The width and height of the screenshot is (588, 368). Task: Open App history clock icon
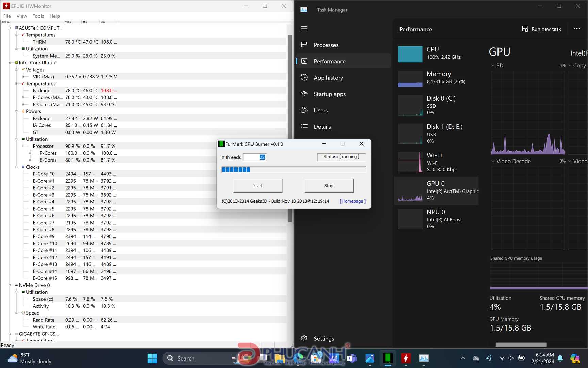[x=304, y=77]
